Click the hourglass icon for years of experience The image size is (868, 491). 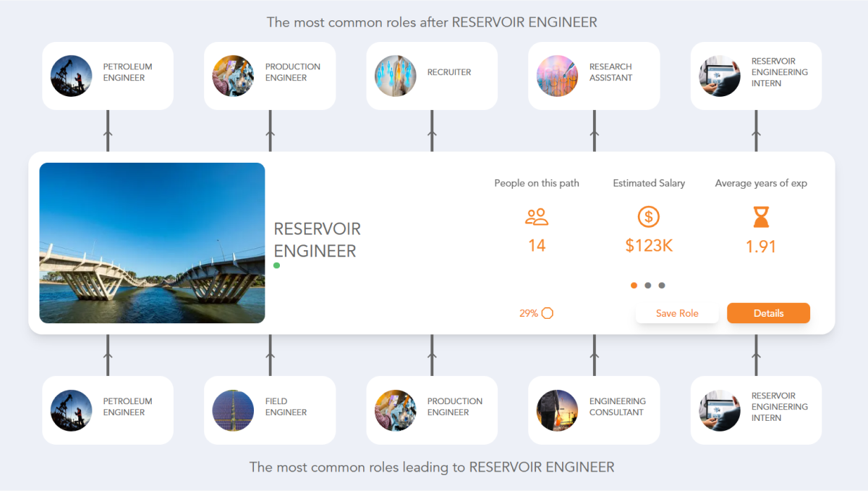coord(761,216)
